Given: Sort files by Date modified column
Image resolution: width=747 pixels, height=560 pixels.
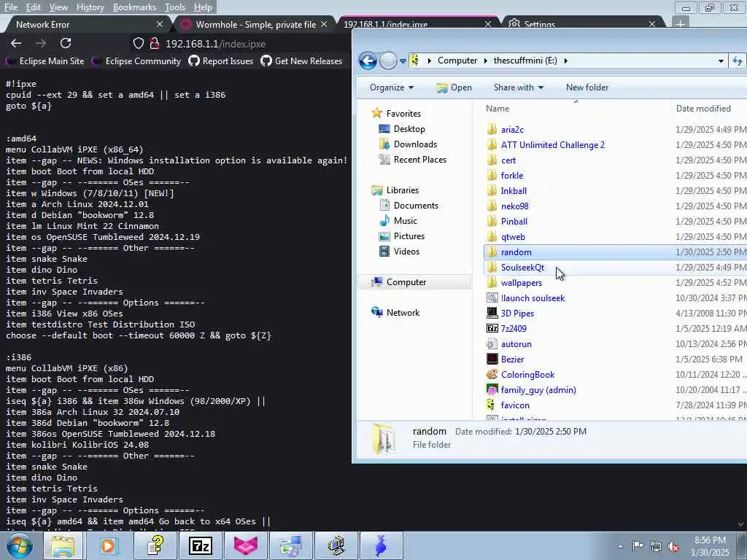Looking at the screenshot, I should point(703,108).
